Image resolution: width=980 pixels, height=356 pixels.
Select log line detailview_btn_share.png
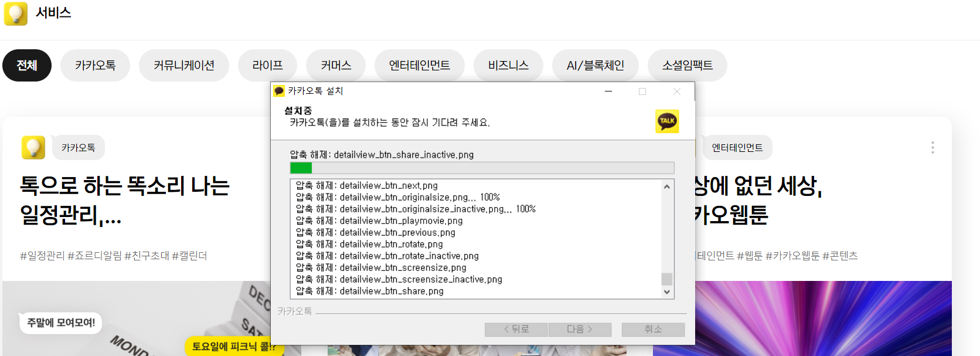(370, 291)
